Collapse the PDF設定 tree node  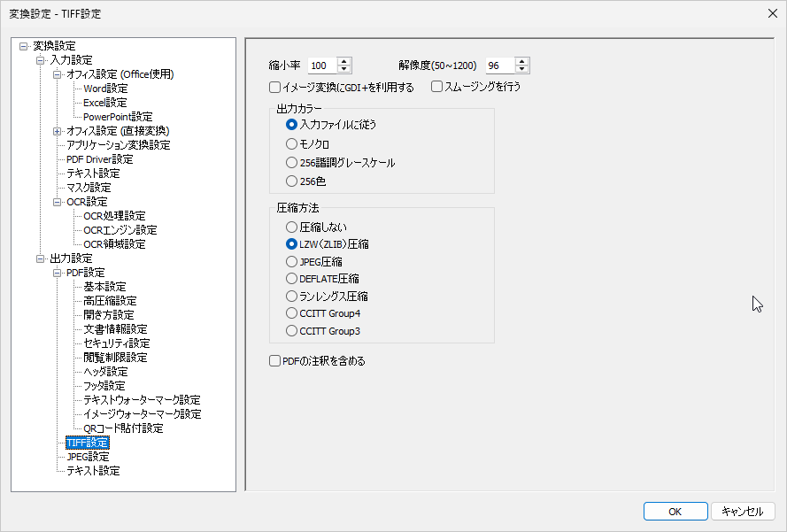(58, 273)
